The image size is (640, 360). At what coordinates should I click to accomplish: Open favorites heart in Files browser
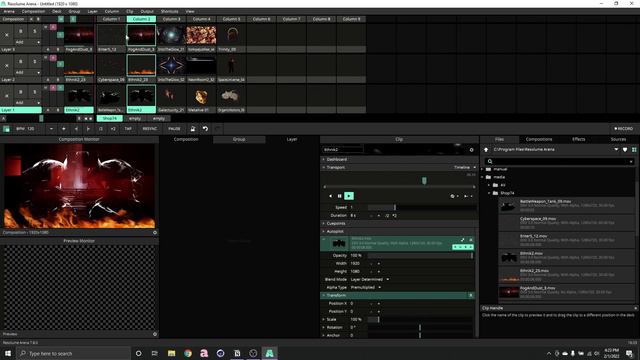[625, 150]
